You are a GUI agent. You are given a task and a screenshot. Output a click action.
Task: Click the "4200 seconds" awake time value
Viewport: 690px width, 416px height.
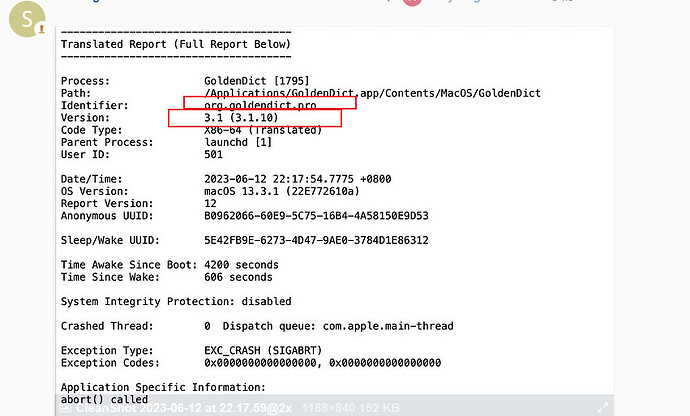[x=241, y=265]
